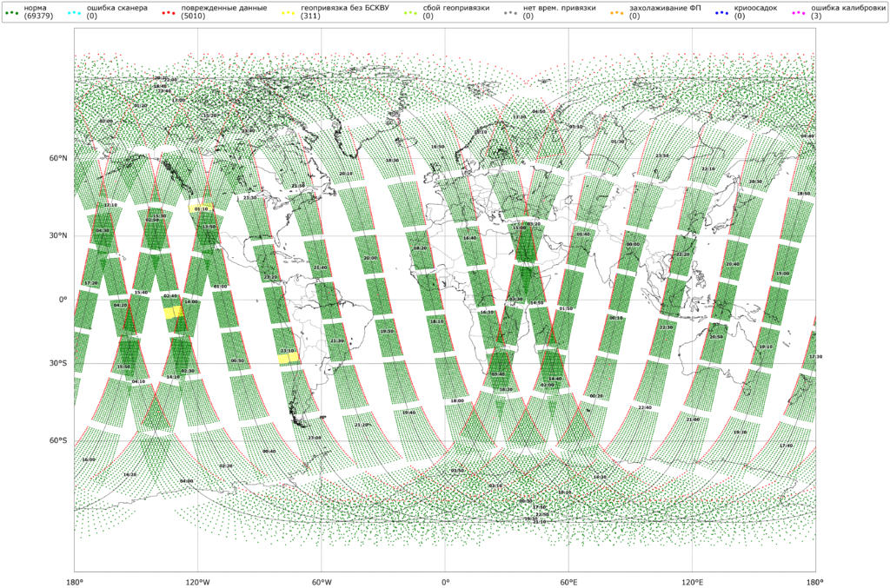
Task: Click the red 'поврежденные данные' legend marker
Action: pos(168,12)
